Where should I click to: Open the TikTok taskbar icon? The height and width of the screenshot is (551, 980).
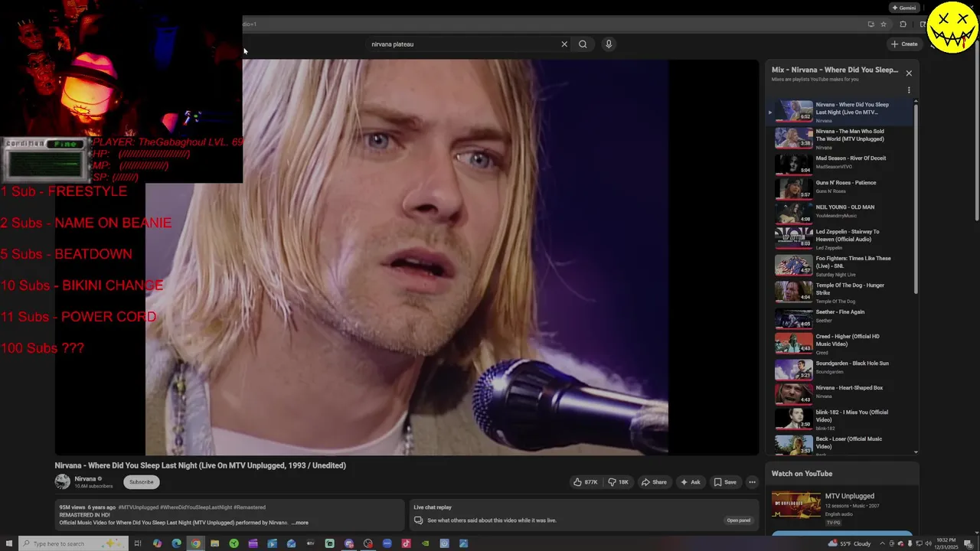coord(406,543)
